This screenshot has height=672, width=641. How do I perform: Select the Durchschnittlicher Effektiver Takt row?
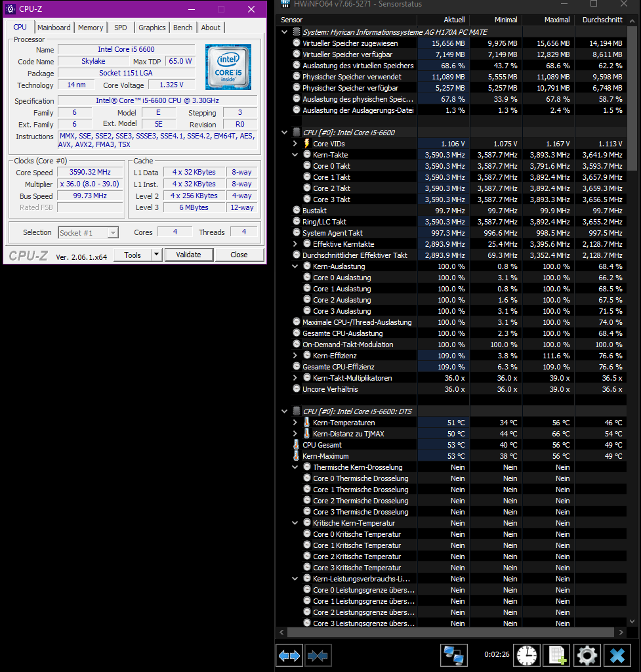tap(451, 255)
